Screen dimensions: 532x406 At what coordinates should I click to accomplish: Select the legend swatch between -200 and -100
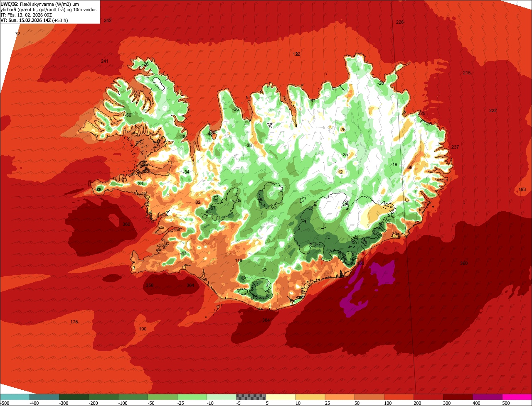[103, 396]
